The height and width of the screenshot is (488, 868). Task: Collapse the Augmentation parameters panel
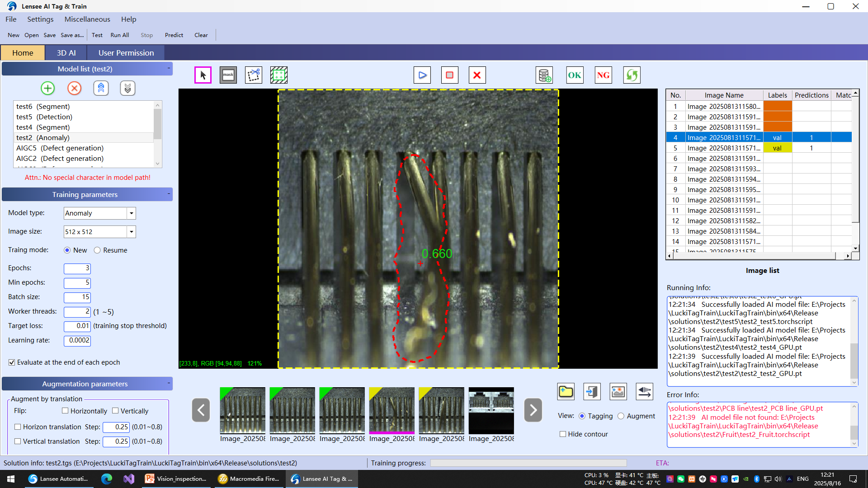tap(169, 383)
